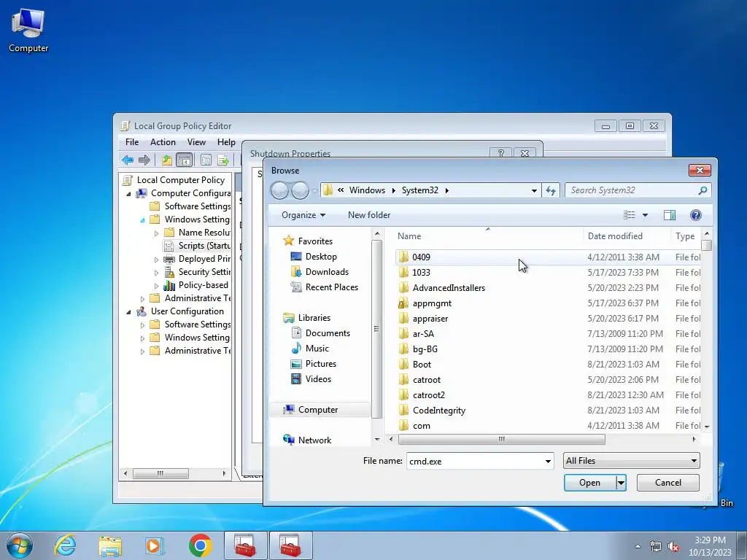747x560 pixels.
Task: Show hidden icons arrow in system tray
Action: pyautogui.click(x=638, y=547)
